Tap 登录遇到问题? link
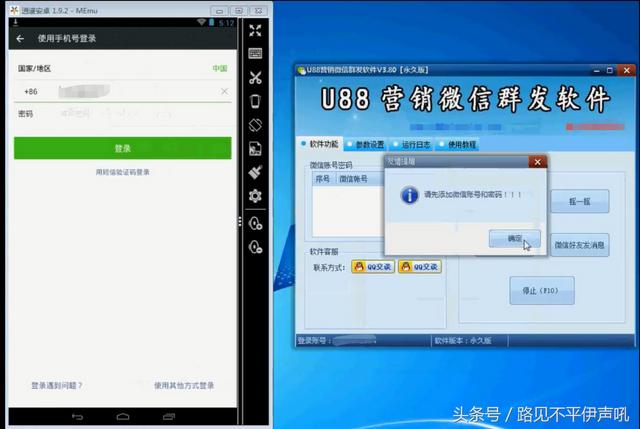This screenshot has width=640, height=429. pos(57,385)
